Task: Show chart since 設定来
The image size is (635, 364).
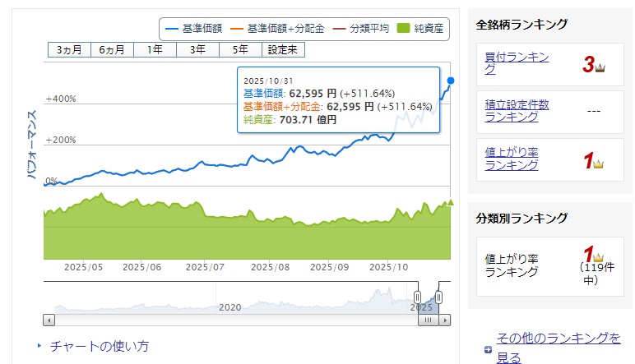Action: tap(285, 49)
